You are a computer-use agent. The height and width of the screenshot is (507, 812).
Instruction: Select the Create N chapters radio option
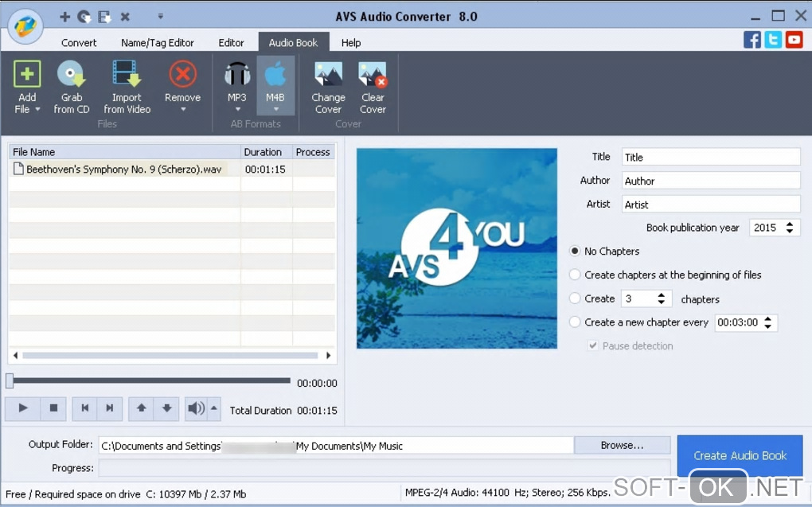[574, 298]
